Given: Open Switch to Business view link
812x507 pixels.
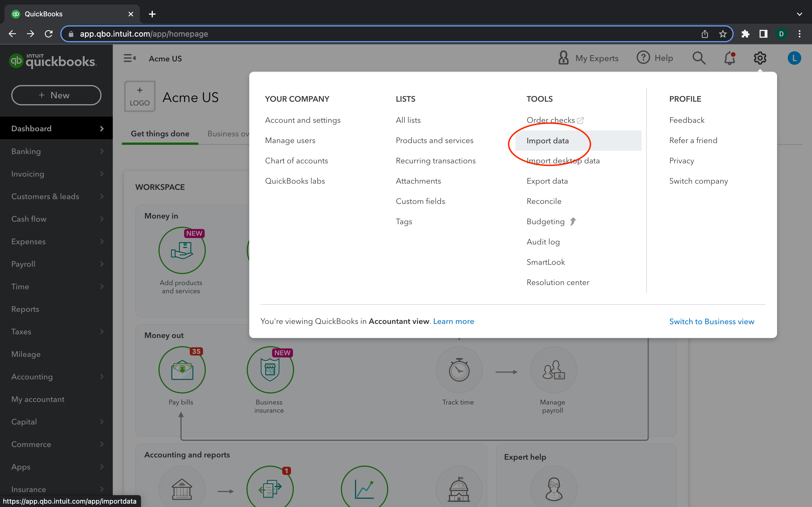Looking at the screenshot, I should pyautogui.click(x=711, y=321).
